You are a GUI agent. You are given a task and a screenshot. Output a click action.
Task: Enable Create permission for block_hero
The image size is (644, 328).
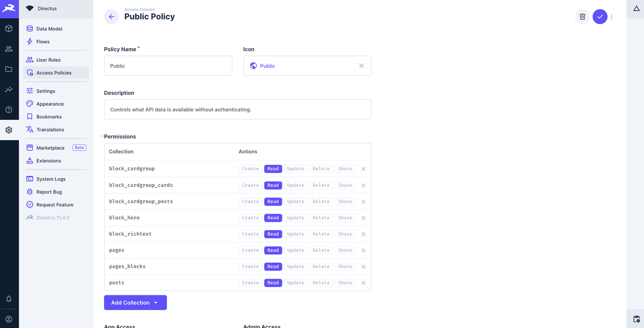click(250, 218)
